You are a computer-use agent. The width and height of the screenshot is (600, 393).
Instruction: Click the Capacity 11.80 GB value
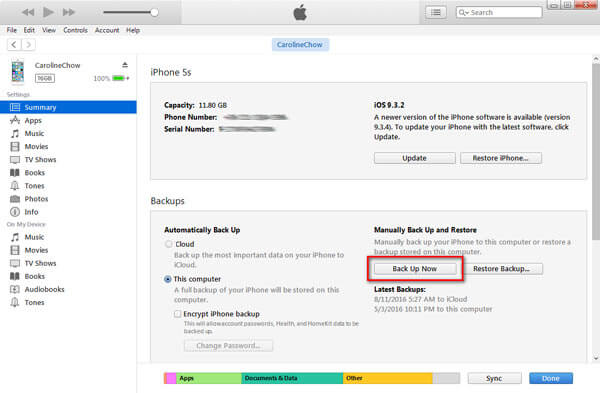[212, 105]
